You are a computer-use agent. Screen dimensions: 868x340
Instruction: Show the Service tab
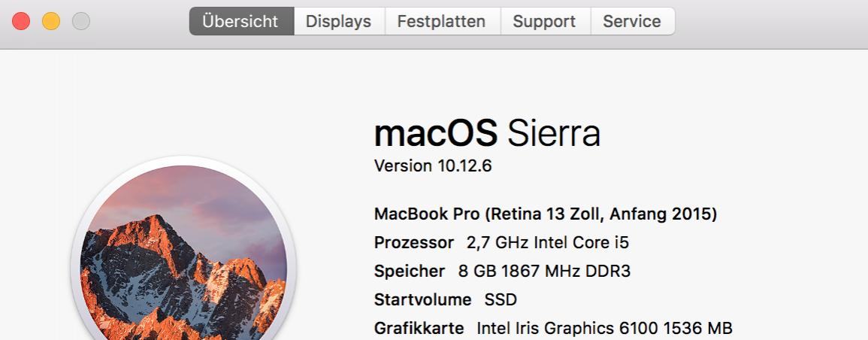point(632,21)
